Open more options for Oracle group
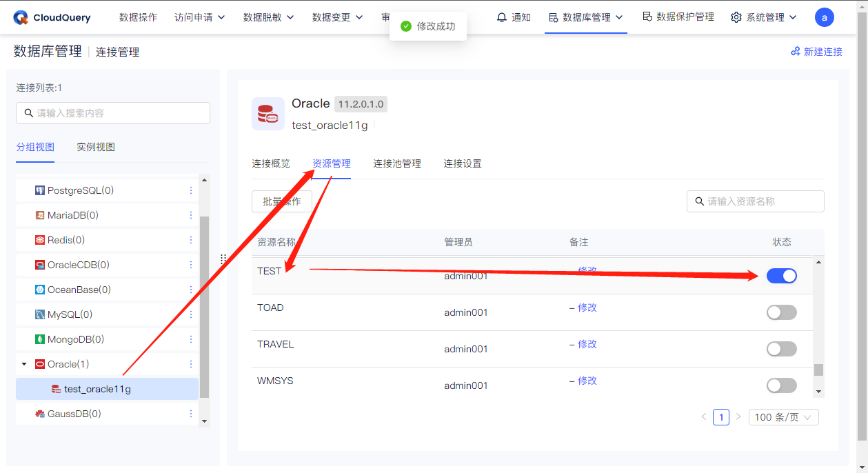 [191, 364]
